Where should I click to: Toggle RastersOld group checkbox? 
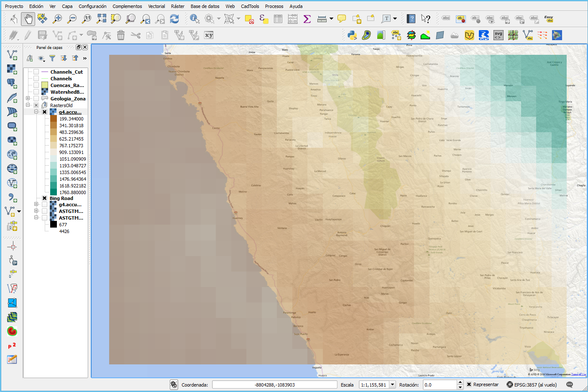(x=36, y=105)
